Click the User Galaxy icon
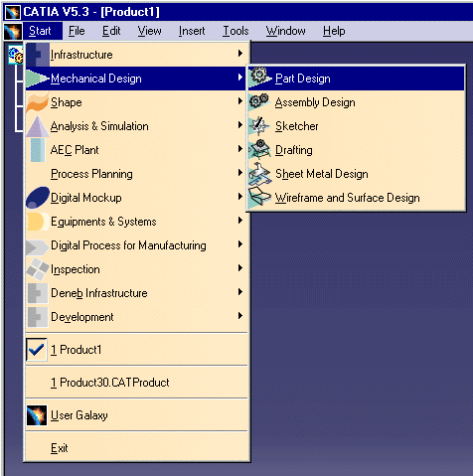This screenshot has width=473, height=476. [37, 415]
